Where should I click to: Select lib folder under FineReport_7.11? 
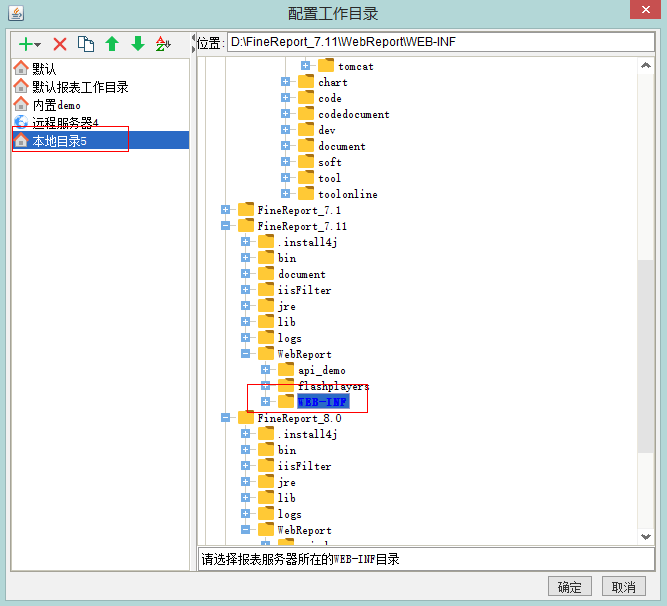click(x=286, y=322)
